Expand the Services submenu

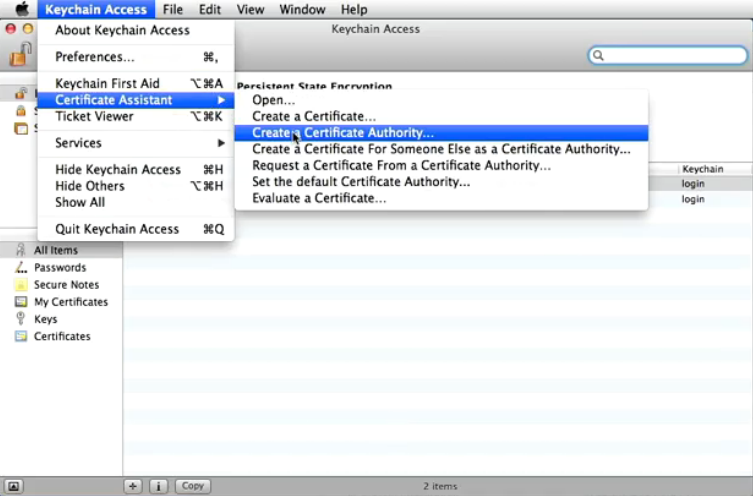[x=136, y=143]
